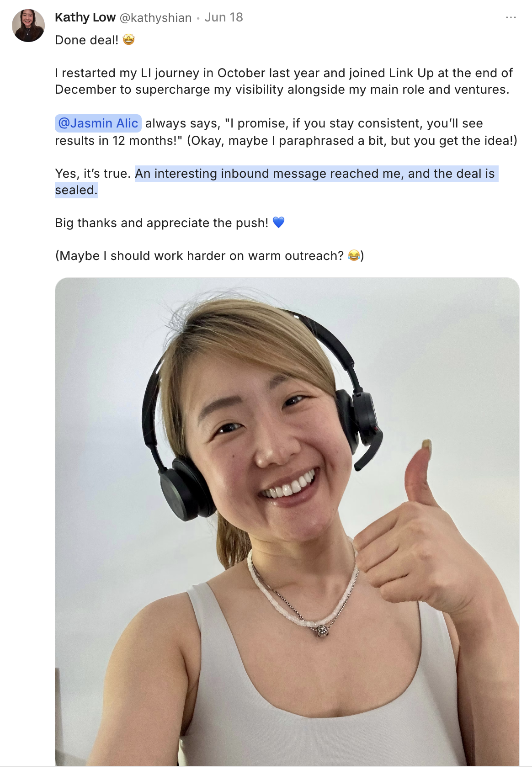Open the attached selfie photo

point(287,521)
